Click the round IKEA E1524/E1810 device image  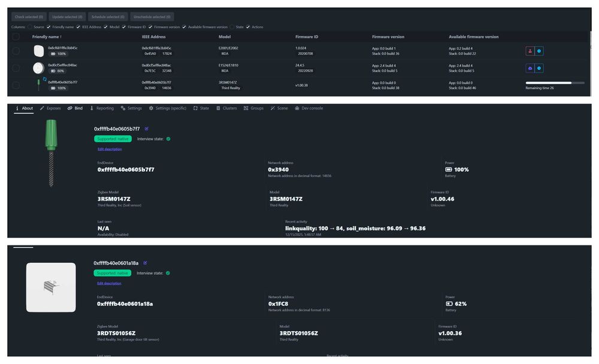tap(38, 68)
